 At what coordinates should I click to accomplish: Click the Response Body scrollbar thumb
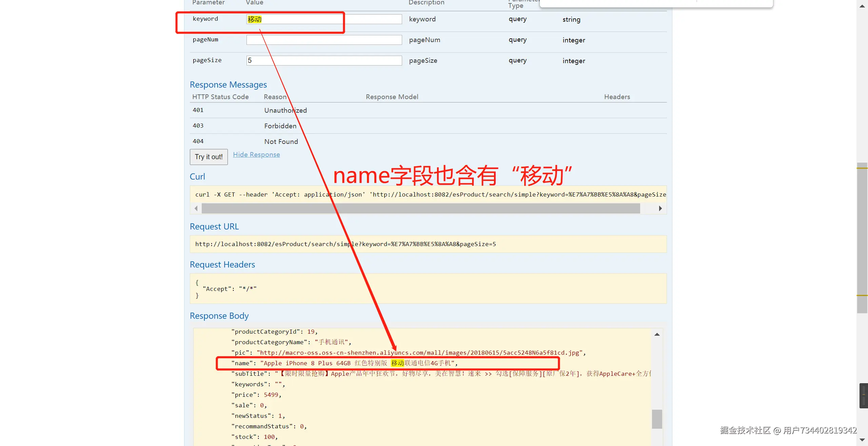(x=657, y=419)
